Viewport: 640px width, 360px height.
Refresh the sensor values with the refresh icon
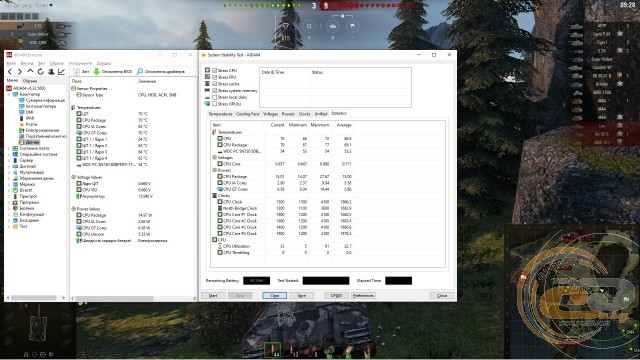pyautogui.click(x=40, y=72)
